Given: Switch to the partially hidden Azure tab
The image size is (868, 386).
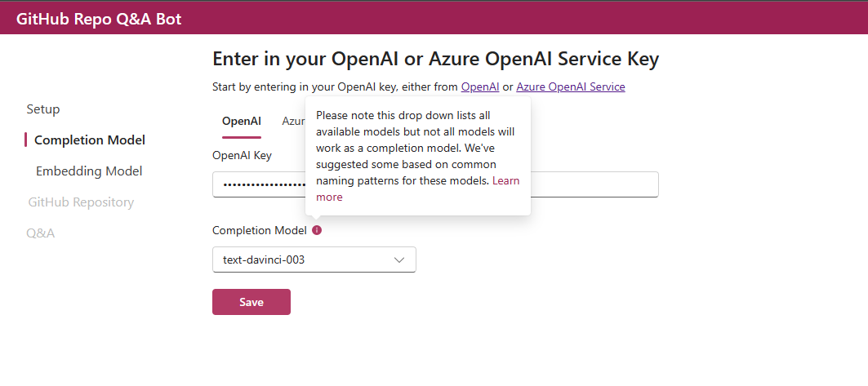Looking at the screenshot, I should [x=293, y=121].
